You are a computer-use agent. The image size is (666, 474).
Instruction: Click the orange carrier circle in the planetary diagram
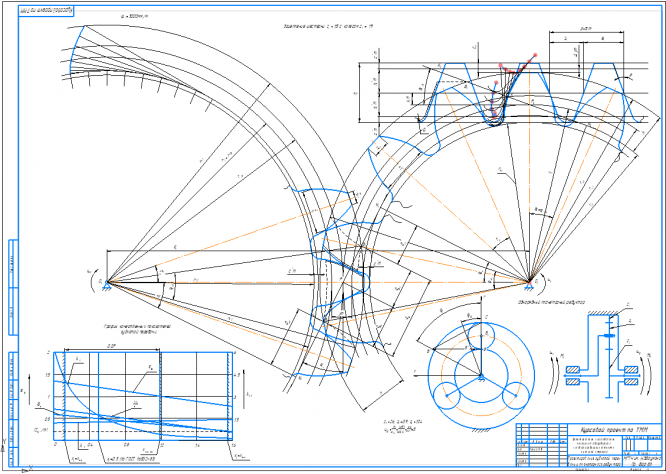[x=481, y=375]
